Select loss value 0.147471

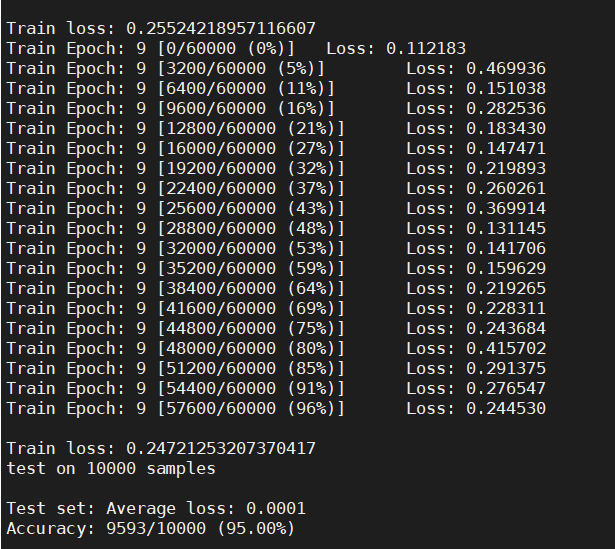click(506, 149)
